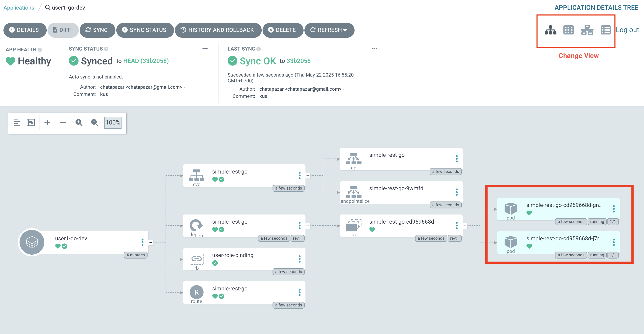Viewport: 644px width, 334px height.
Task: Select the rb role binding node icon
Action: tap(197, 259)
